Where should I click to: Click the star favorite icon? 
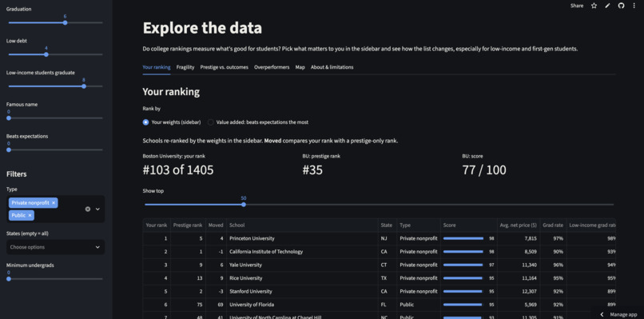594,6
